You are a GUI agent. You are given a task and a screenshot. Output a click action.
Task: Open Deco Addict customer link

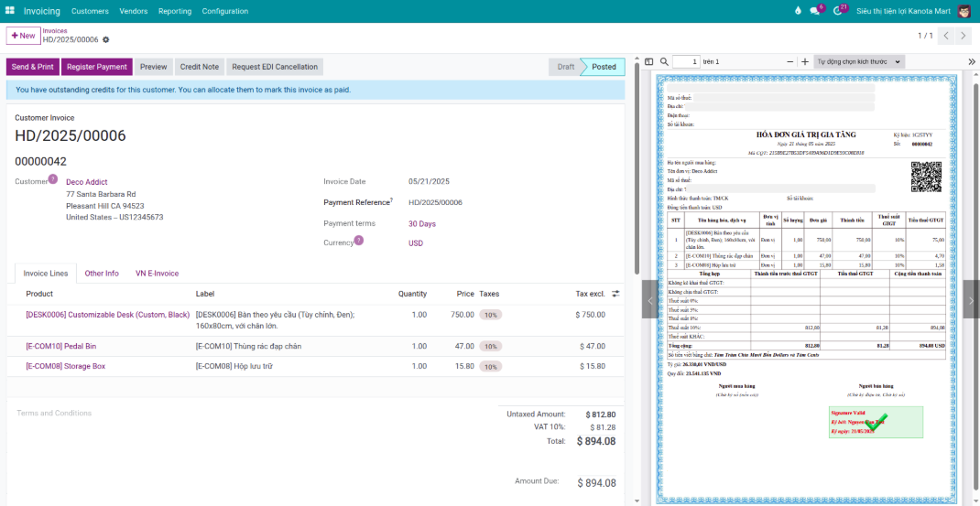[87, 182]
